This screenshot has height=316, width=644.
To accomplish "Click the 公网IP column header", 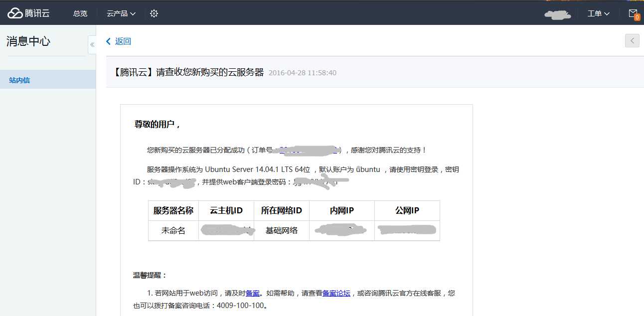I will [x=407, y=210].
